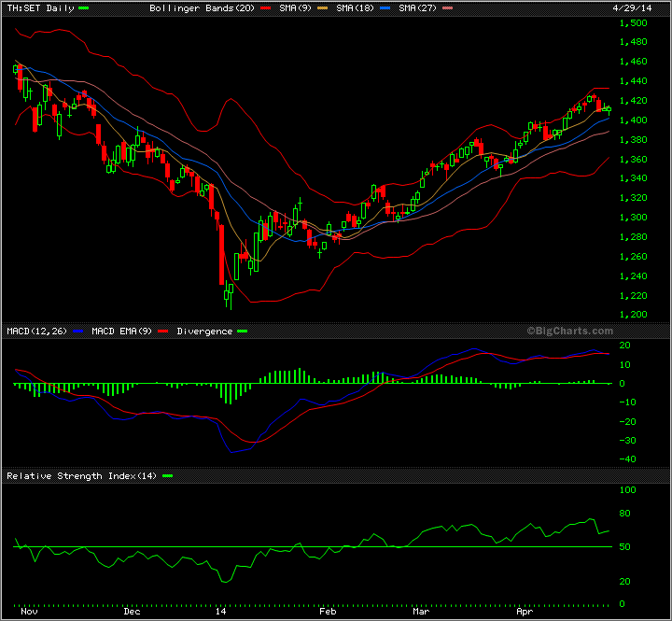Image resolution: width=672 pixels, height=621 pixels.
Task: Click the Nov month label
Action: (x=29, y=612)
